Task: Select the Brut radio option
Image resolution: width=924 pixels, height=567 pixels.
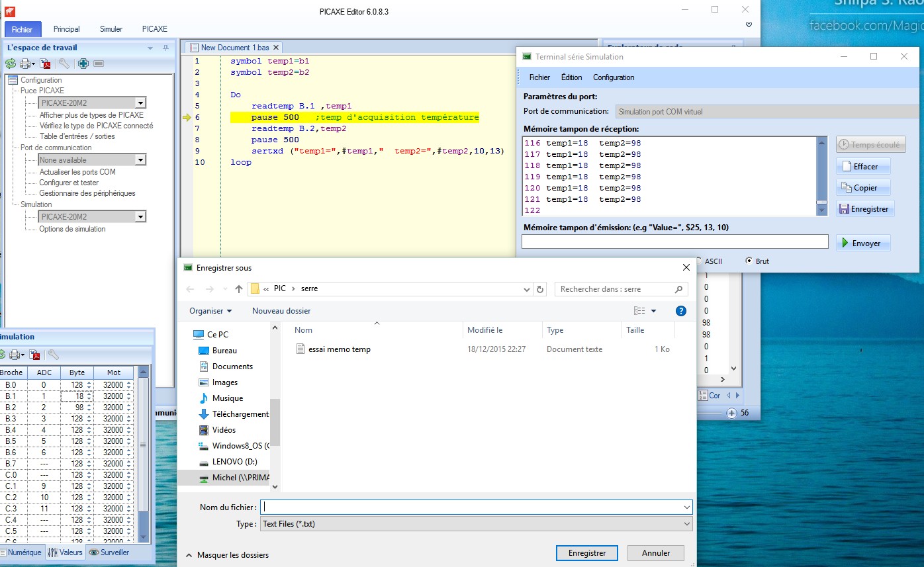Action: click(749, 261)
